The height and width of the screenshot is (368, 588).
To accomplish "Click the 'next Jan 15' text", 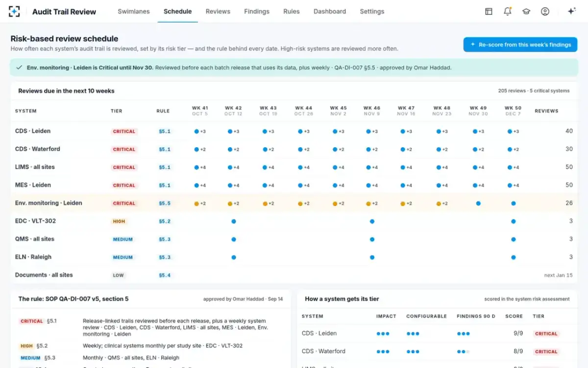I will point(558,275).
